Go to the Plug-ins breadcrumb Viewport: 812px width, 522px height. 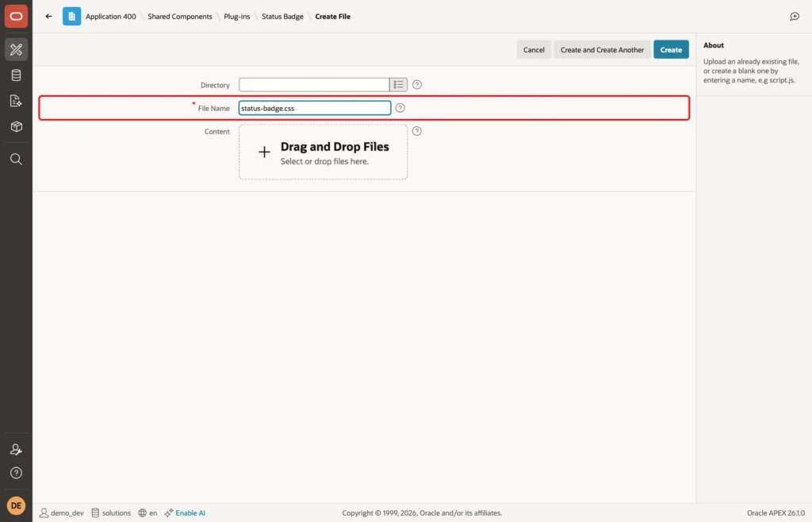[x=236, y=17]
